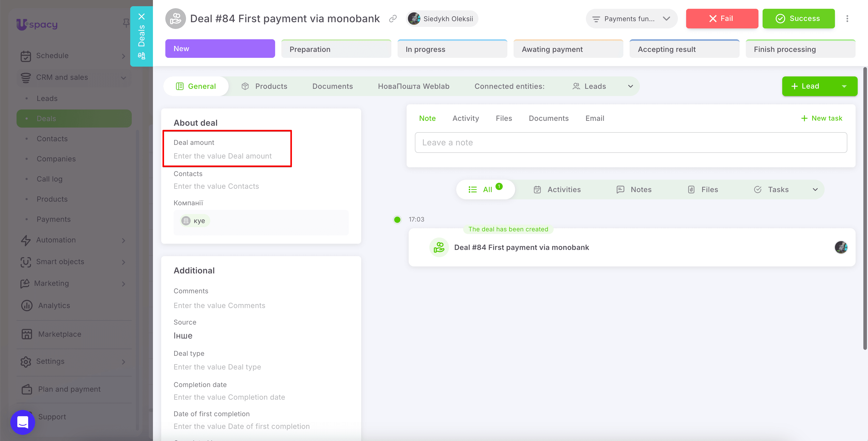The width and height of the screenshot is (868, 441).
Task: Move deal to Accepting result stage
Action: 684,49
